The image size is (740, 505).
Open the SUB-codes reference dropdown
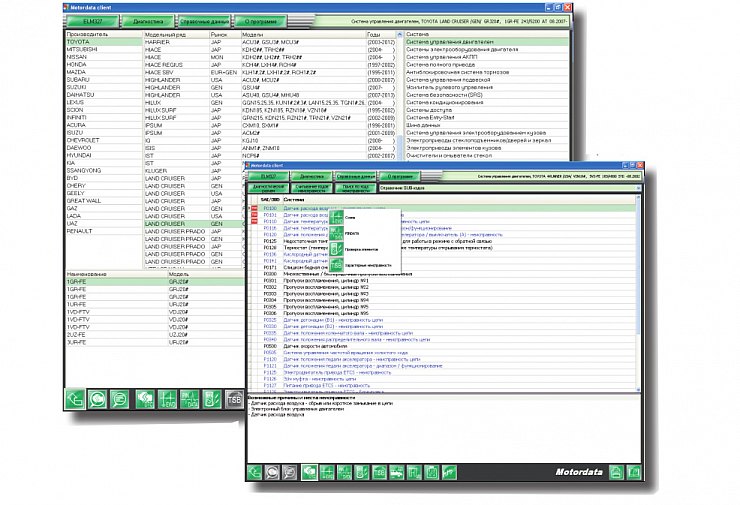tap(510, 188)
